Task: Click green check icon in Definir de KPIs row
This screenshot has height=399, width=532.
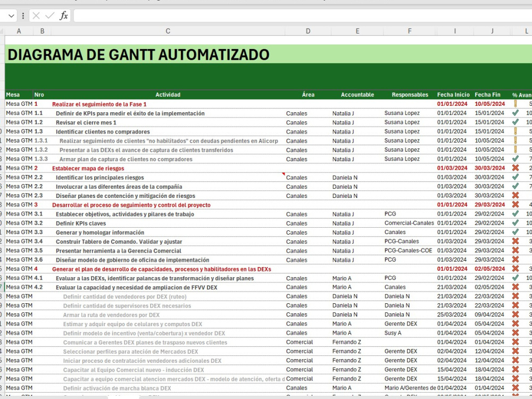Action: (x=516, y=113)
